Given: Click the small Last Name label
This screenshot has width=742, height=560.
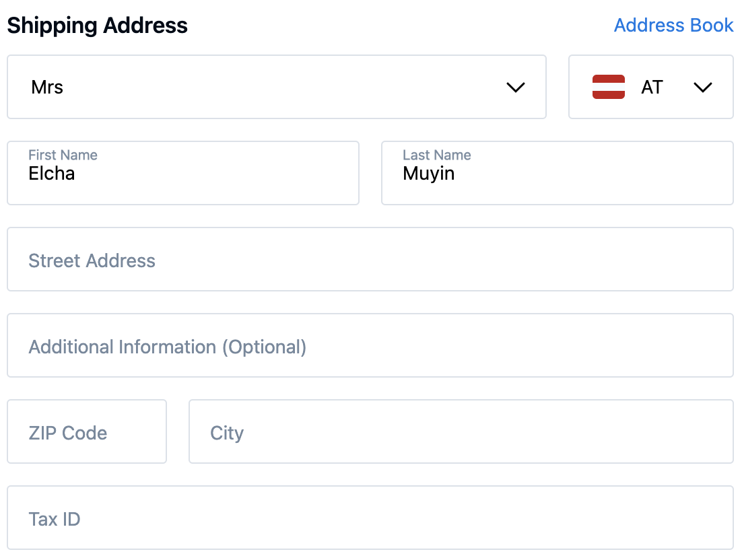Looking at the screenshot, I should coord(436,155).
